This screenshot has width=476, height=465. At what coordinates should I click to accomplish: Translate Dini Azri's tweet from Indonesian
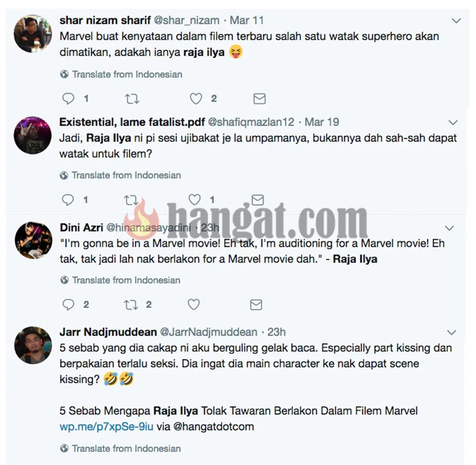[x=126, y=280]
